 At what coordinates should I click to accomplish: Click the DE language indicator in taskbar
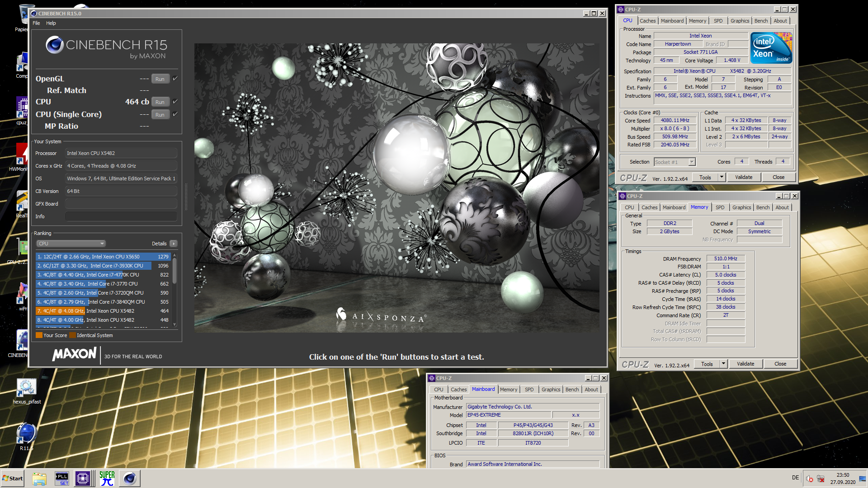795,478
